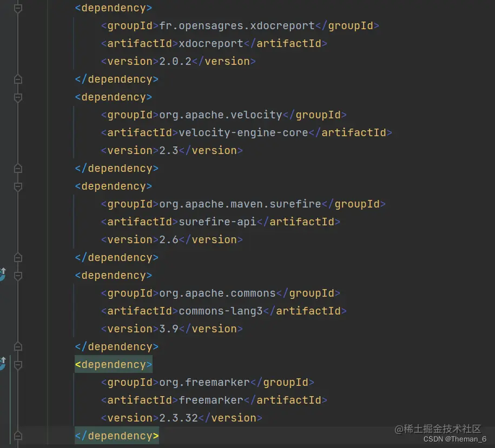
Task: Place cursor in org.freemarker groupId
Action: point(204,383)
